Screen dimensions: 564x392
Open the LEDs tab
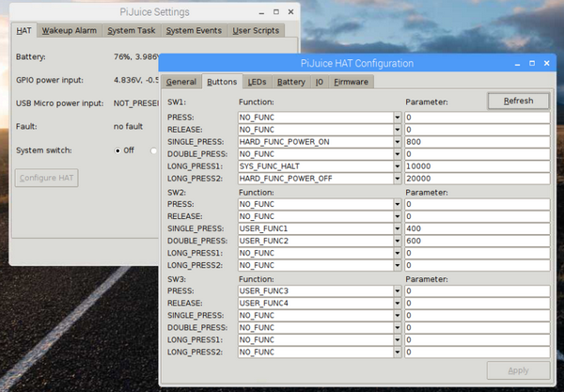pos(257,82)
